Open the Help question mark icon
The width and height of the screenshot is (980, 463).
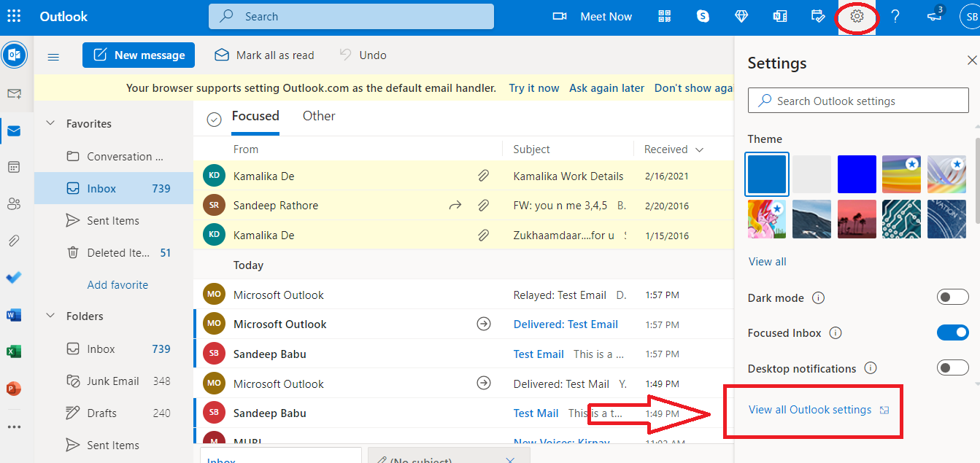[x=895, y=16]
